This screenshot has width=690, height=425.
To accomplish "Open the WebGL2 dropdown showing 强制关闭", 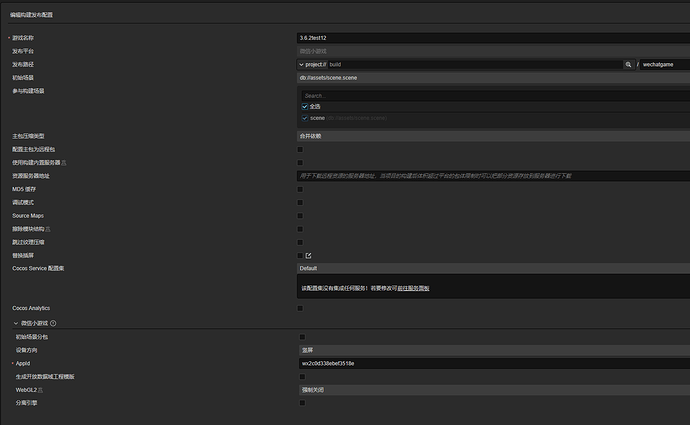I will (x=495, y=390).
